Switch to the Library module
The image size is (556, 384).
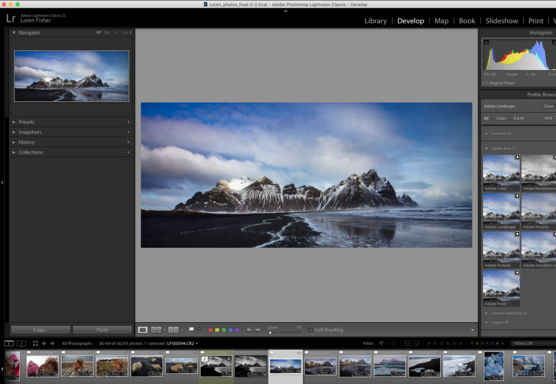[x=376, y=21]
